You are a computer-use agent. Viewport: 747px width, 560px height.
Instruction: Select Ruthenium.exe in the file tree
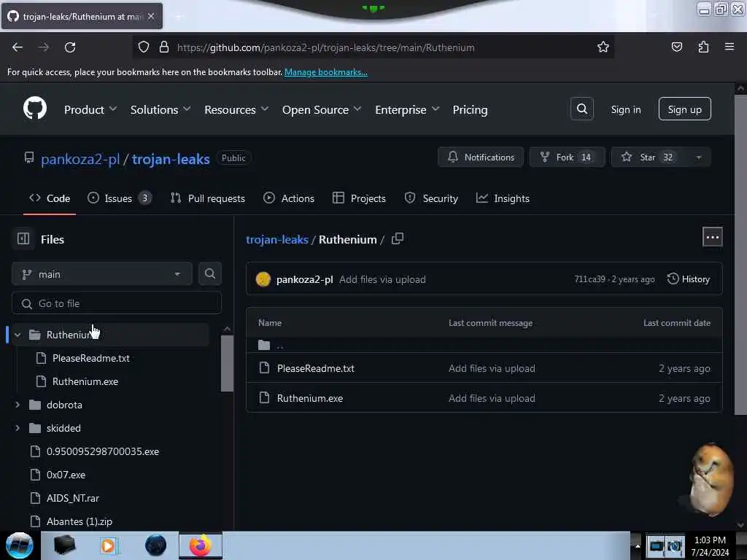coord(85,381)
